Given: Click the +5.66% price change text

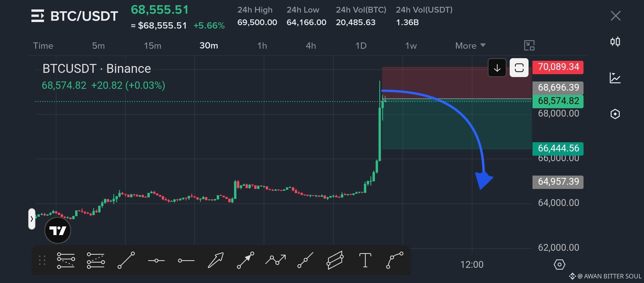Looking at the screenshot, I should [x=209, y=25].
